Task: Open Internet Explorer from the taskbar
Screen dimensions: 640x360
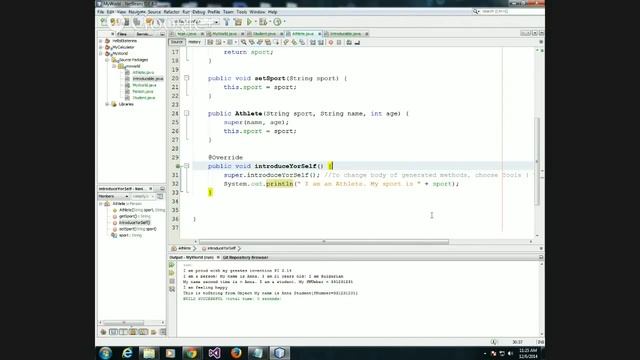Action: pyautogui.click(x=127, y=353)
